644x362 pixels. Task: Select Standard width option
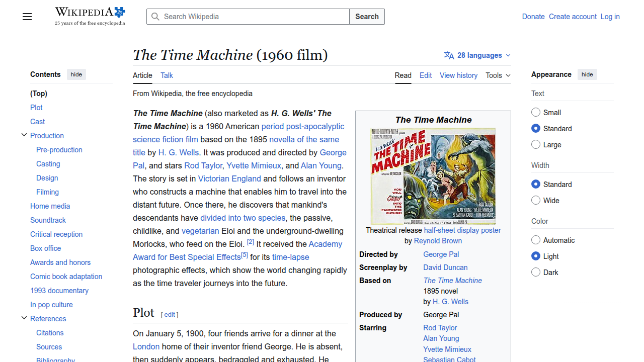[536, 184]
